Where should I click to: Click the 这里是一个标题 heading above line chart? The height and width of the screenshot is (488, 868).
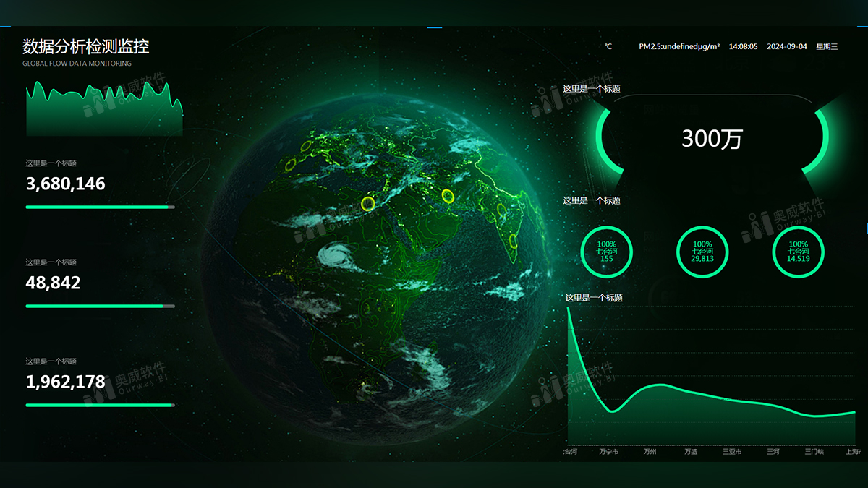tap(594, 297)
